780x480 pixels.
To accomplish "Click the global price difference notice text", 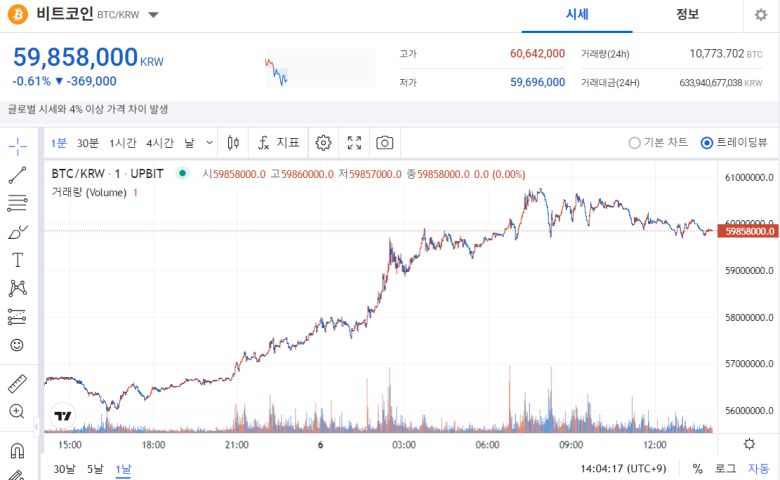I will pos(88,109).
